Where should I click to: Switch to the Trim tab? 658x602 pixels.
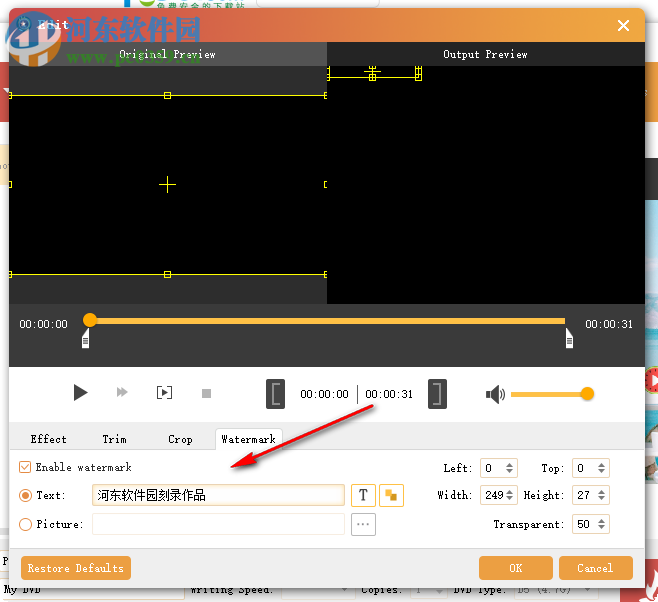(x=114, y=439)
